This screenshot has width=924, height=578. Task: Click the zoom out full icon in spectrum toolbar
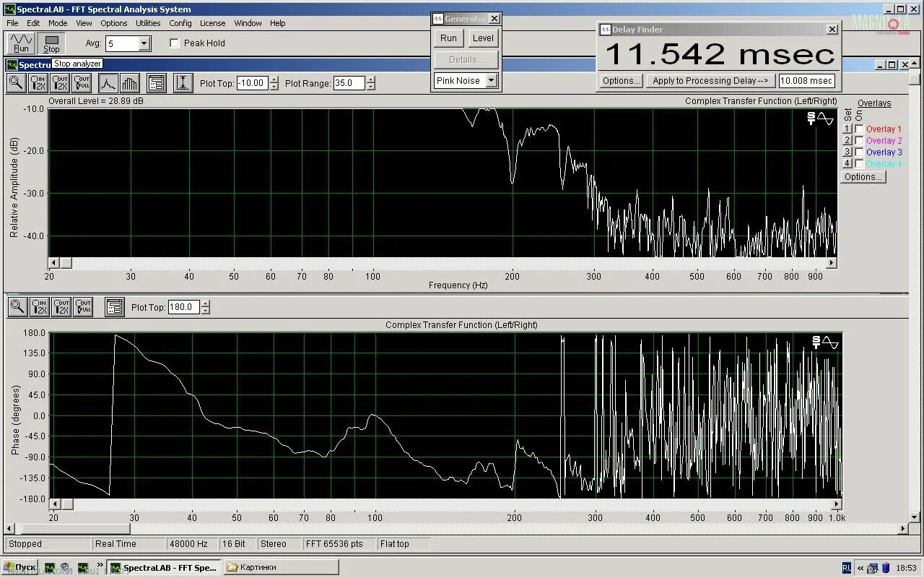click(x=82, y=83)
